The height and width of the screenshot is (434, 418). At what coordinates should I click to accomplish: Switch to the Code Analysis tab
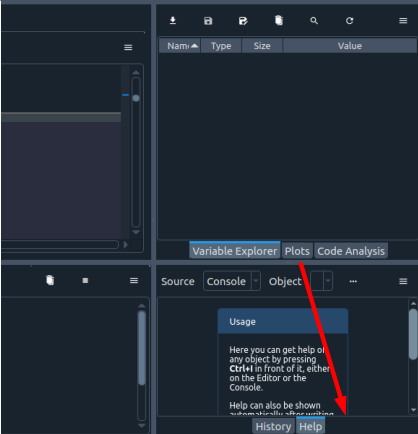351,251
